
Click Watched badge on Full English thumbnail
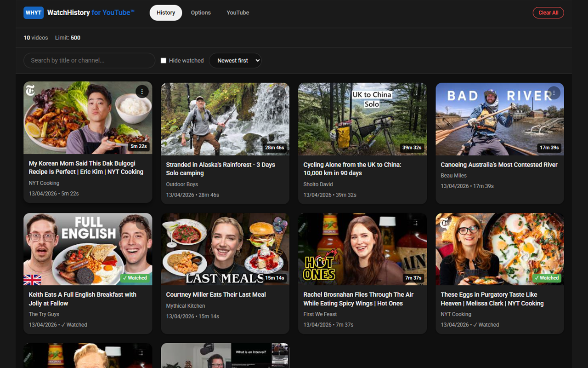(x=135, y=278)
